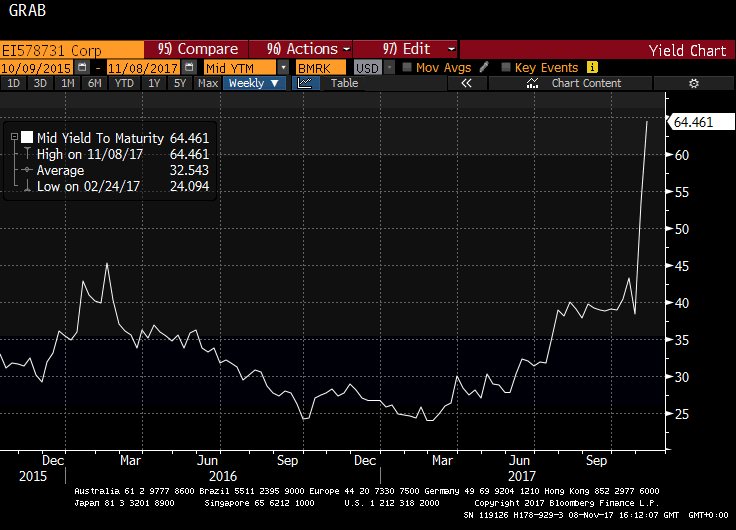Switch to the Table view
Screen dimensions: 736x530
344,83
